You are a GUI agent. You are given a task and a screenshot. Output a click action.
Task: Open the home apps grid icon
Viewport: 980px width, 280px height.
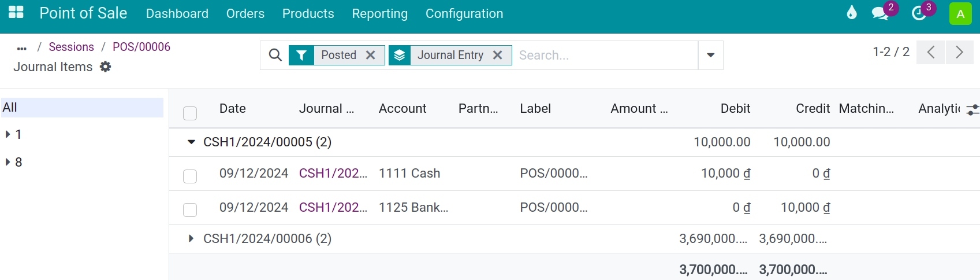coord(16,13)
